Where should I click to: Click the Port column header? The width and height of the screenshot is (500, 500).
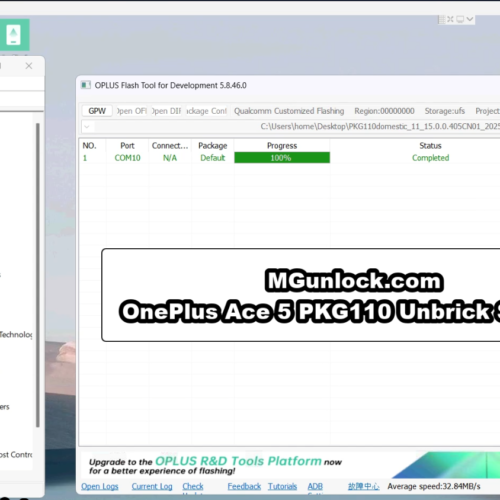point(127,146)
